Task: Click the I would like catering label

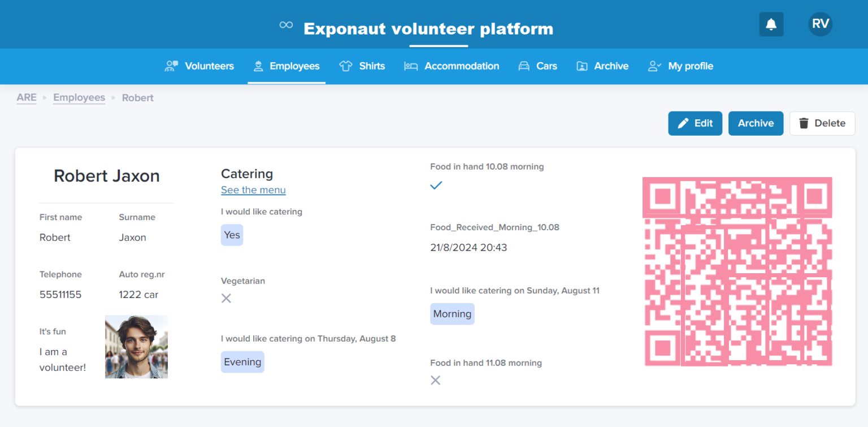Action: point(262,212)
